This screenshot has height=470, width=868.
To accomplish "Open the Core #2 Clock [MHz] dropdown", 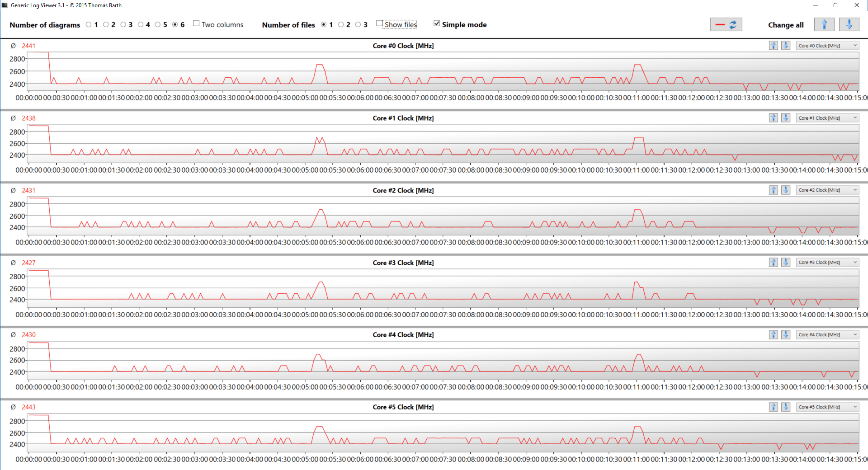I will tap(827, 190).
